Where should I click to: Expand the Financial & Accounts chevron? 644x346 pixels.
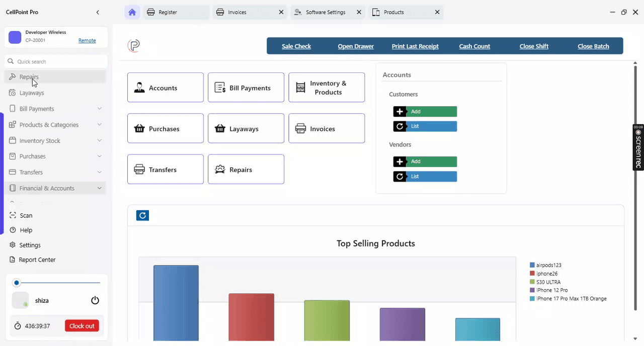99,188
